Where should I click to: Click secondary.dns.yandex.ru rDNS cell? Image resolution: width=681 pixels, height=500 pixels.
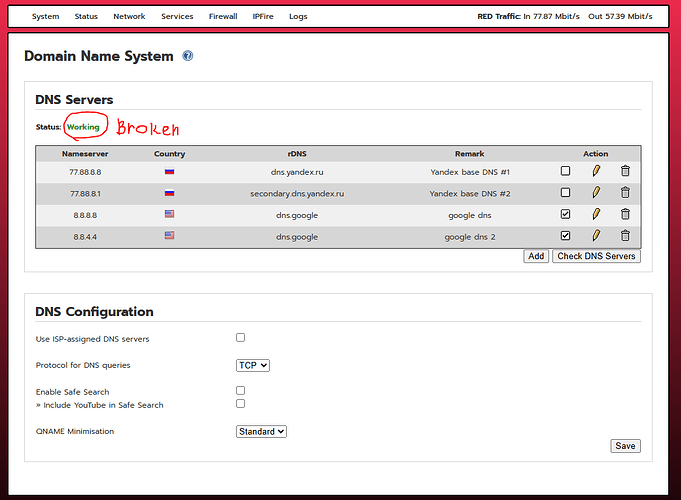(x=297, y=194)
